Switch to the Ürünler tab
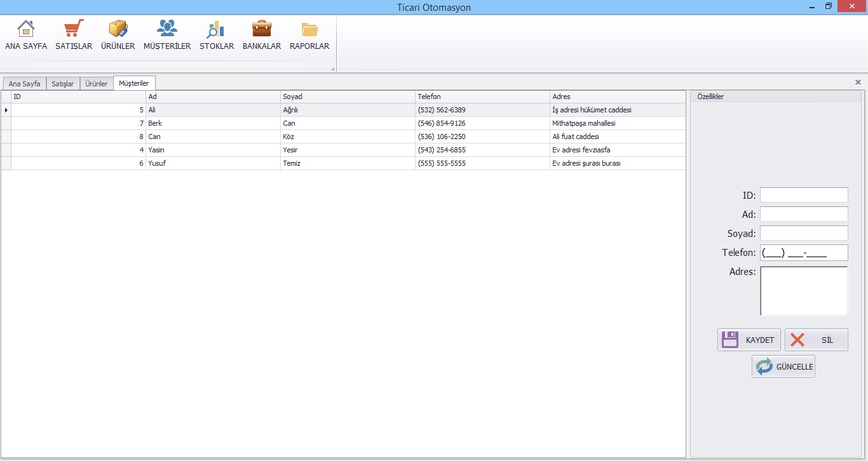The width and height of the screenshot is (868, 461). tap(97, 84)
